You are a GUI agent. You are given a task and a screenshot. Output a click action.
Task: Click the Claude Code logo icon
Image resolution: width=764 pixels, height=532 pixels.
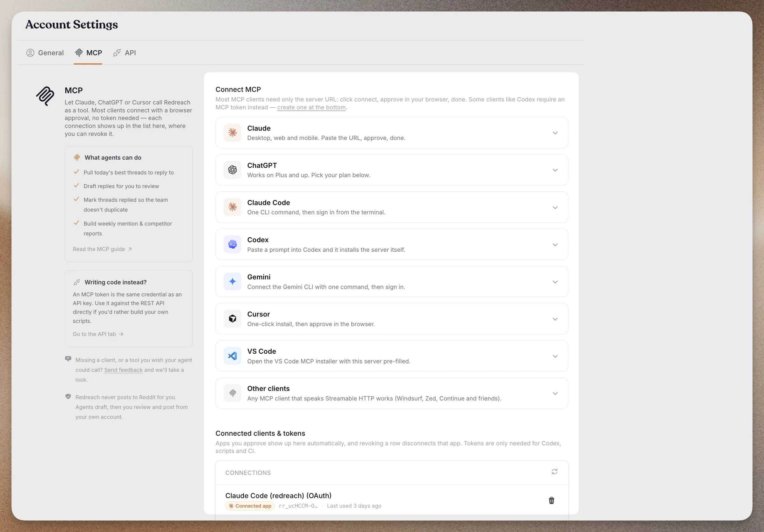[x=232, y=207]
